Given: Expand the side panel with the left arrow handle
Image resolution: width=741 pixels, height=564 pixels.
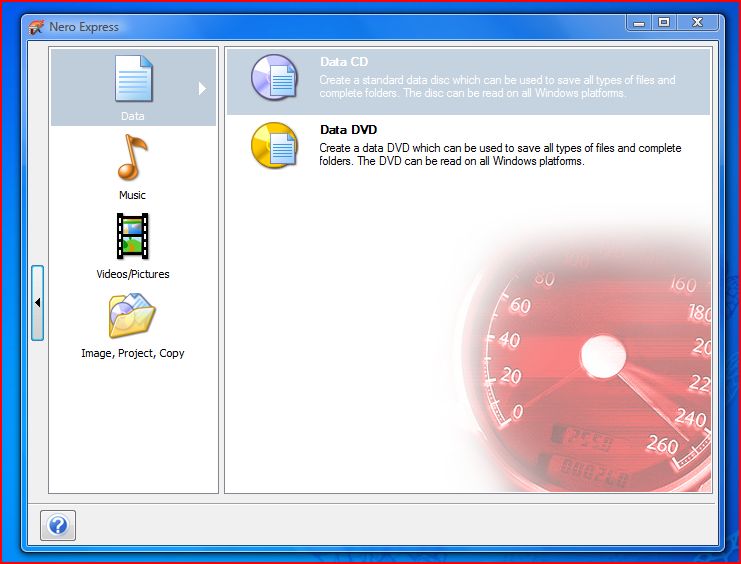Looking at the screenshot, I should point(37,303).
